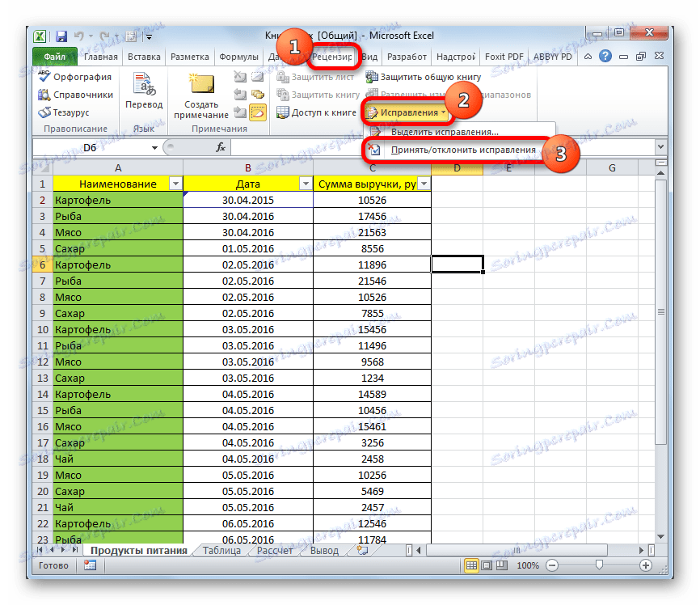Click the Перевод translate button
Image resolution: width=700 pixels, height=605 pixels.
[x=144, y=91]
